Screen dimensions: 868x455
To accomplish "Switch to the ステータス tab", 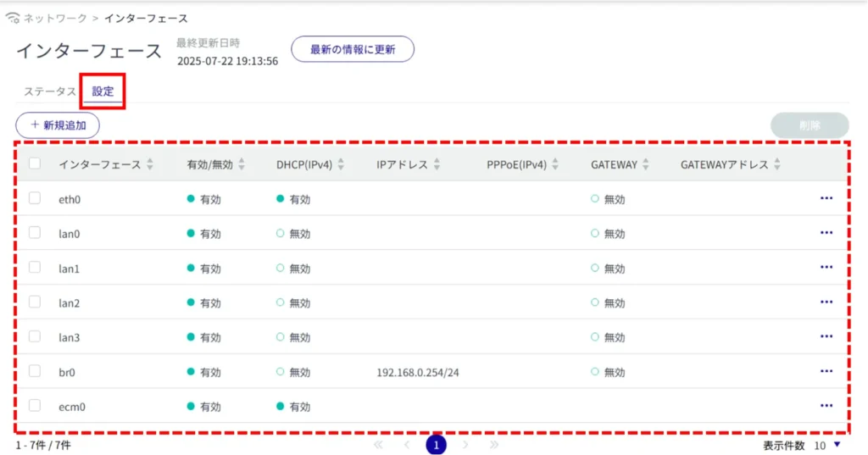I will point(50,92).
